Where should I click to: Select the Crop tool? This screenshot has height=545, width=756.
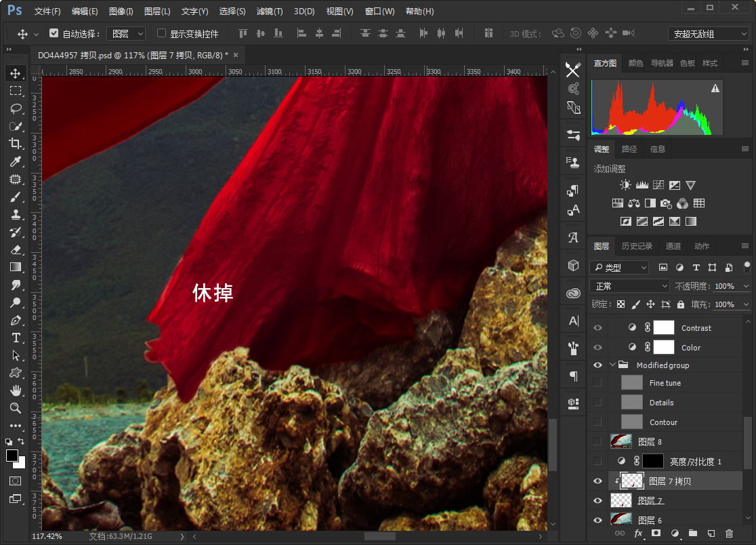[x=16, y=144]
